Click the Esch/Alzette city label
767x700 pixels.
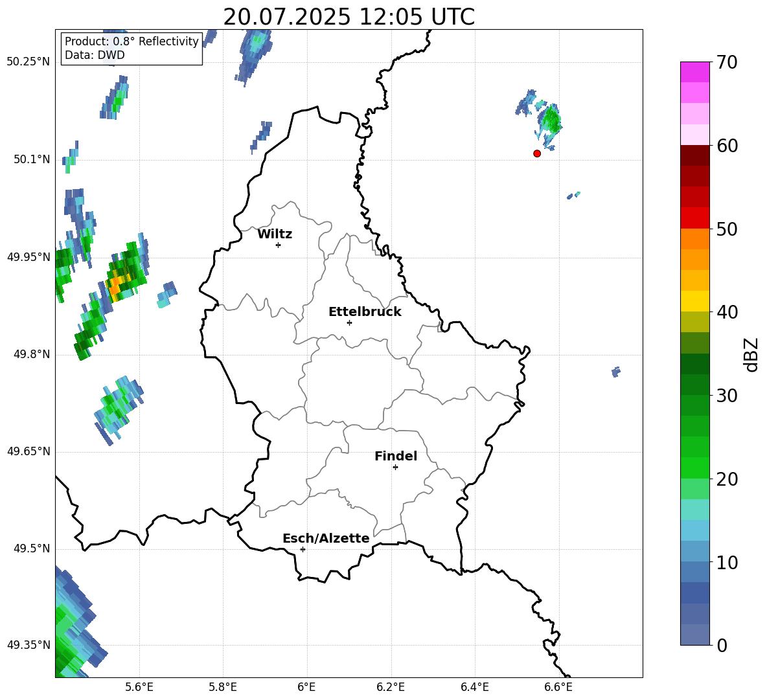[326, 538]
